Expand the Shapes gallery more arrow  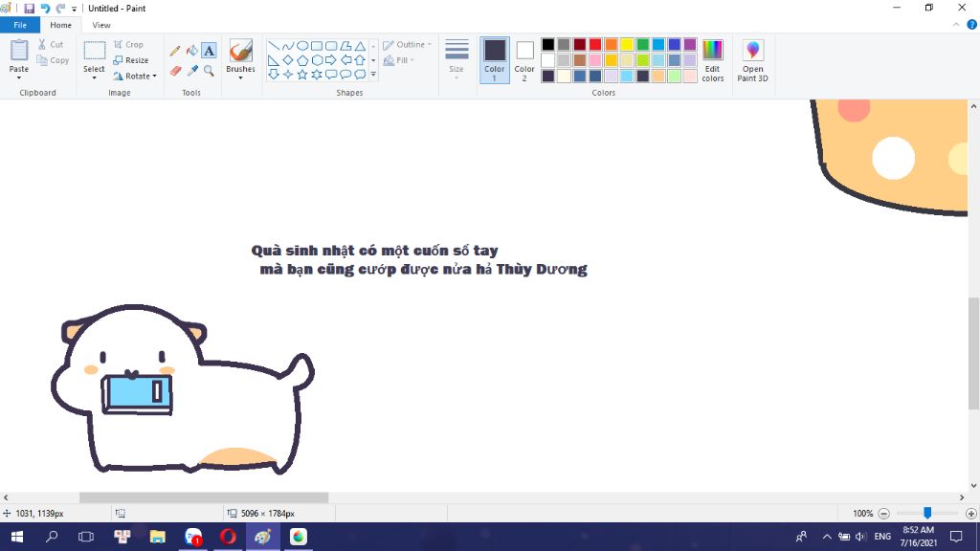click(x=373, y=75)
